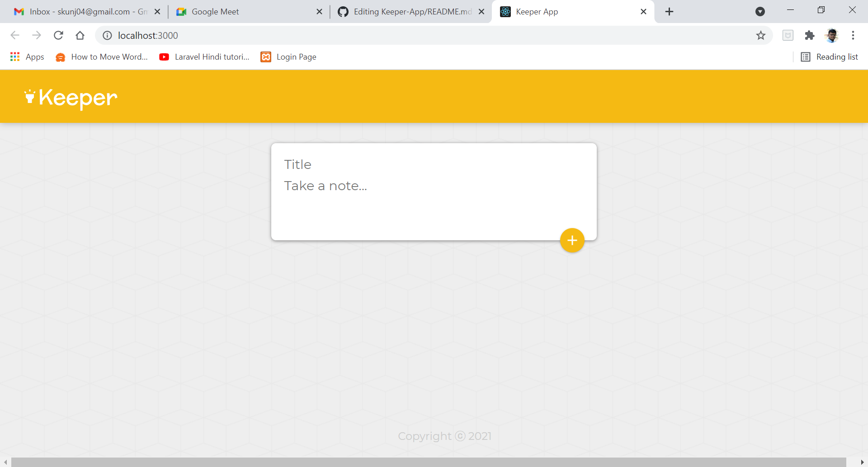
Task: Click the extension icon beside the bookmark star
Action: (788, 35)
